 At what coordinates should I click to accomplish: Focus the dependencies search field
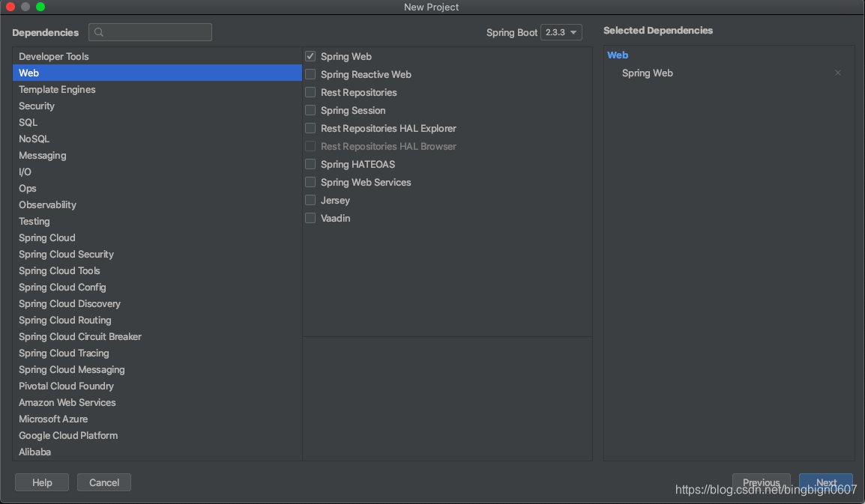click(150, 32)
